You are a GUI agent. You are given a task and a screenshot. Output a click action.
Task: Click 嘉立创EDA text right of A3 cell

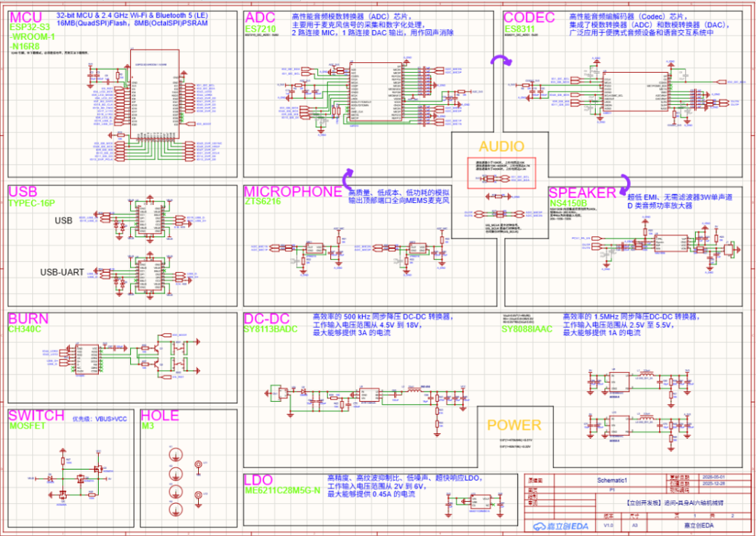pos(699,526)
